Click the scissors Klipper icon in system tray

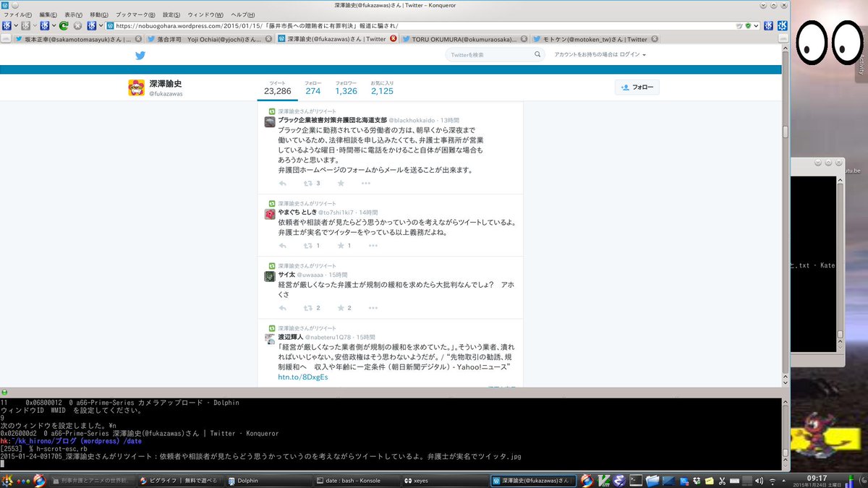721,481
